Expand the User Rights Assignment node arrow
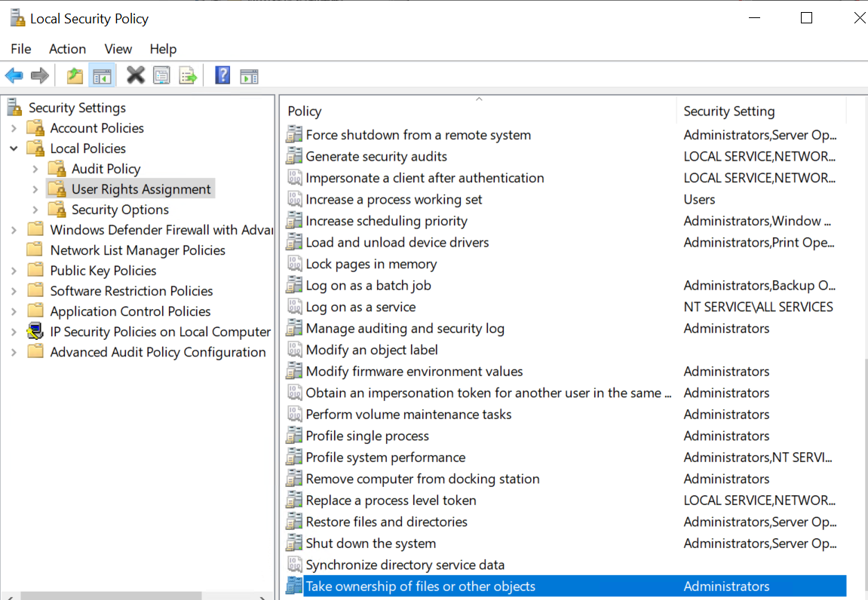 [35, 189]
